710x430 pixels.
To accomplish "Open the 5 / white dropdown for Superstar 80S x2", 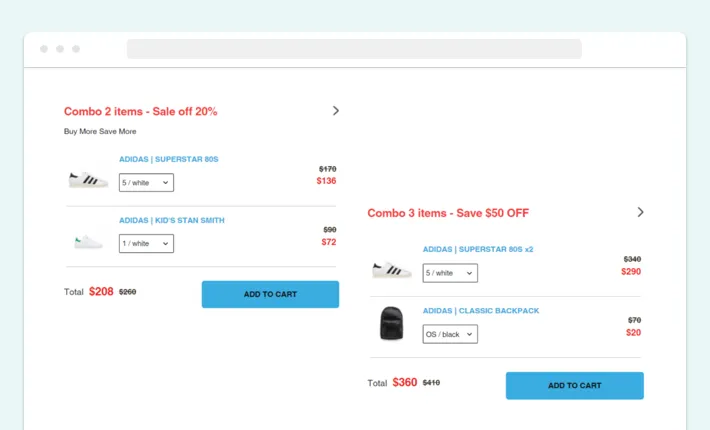I will 450,273.
